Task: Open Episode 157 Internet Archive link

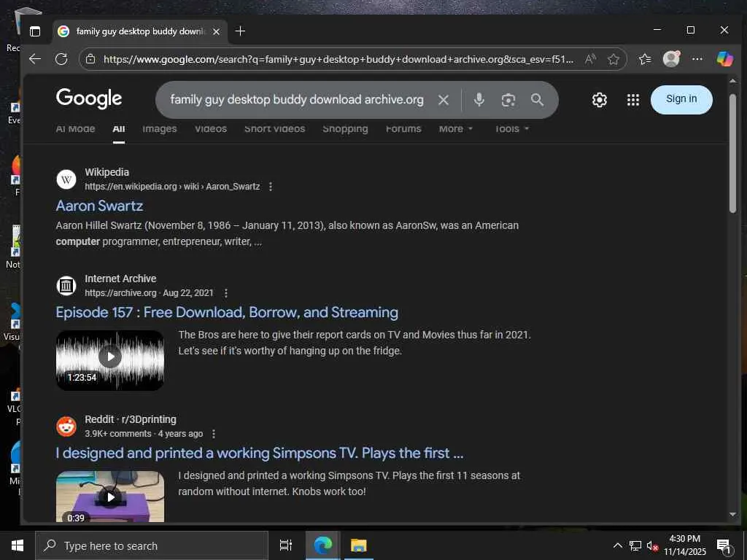Action: (x=227, y=312)
